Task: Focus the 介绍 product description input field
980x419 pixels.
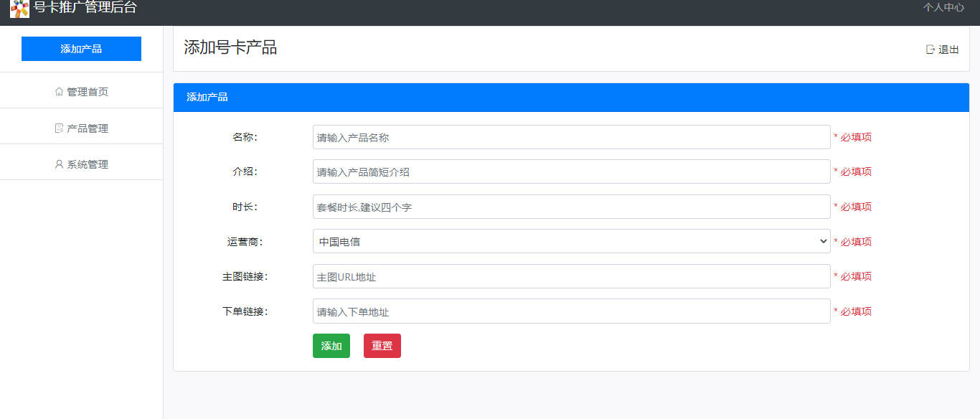Action: point(572,171)
